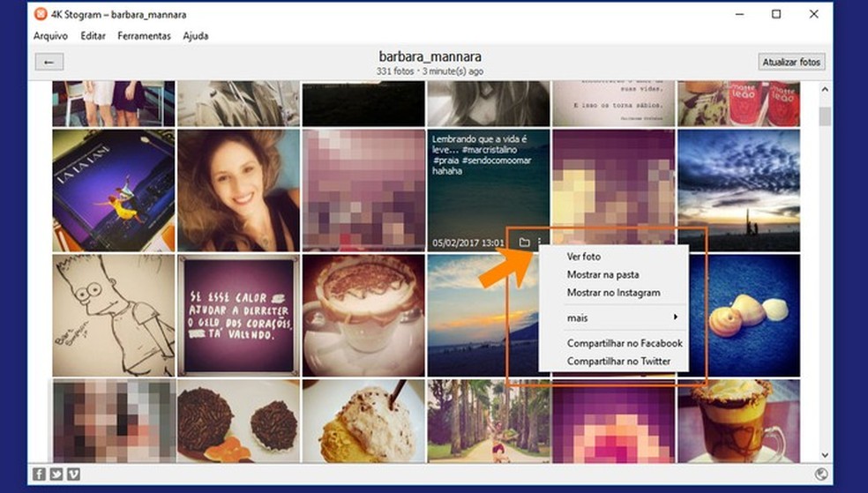The image size is (868, 493).
Task: Maximize the 4K Stogram window
Action: coord(776,14)
